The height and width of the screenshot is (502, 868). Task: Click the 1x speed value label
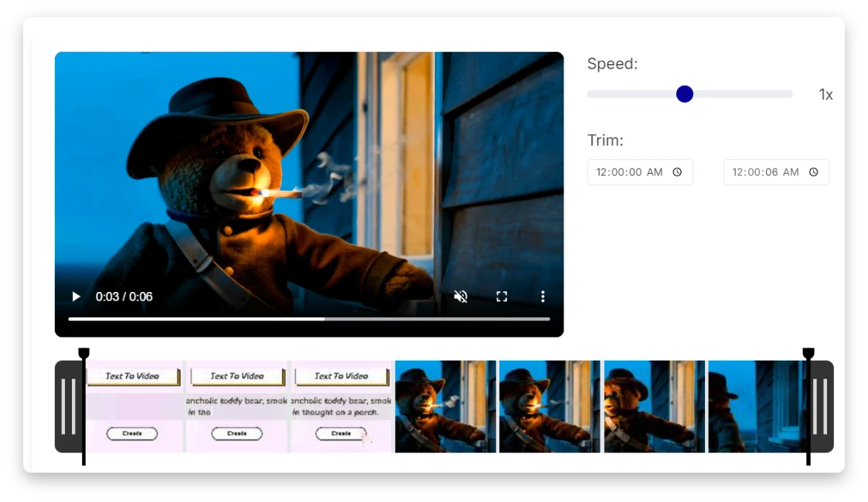pyautogui.click(x=826, y=94)
